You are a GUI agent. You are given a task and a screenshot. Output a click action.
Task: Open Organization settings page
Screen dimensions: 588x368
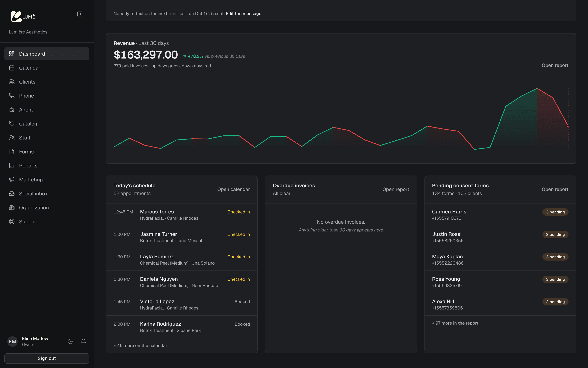click(47, 208)
